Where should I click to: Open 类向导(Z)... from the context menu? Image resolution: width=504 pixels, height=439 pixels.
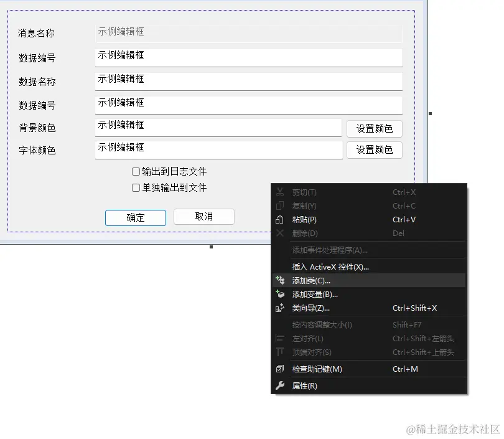(369, 308)
